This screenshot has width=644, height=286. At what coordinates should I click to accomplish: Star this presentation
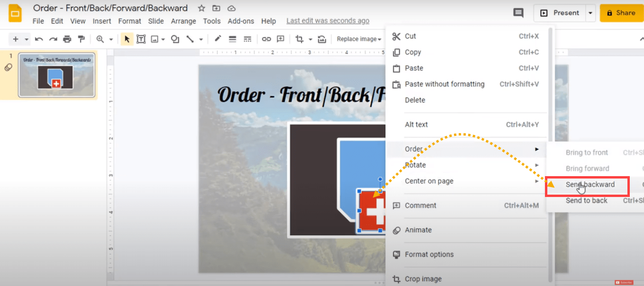point(201,9)
